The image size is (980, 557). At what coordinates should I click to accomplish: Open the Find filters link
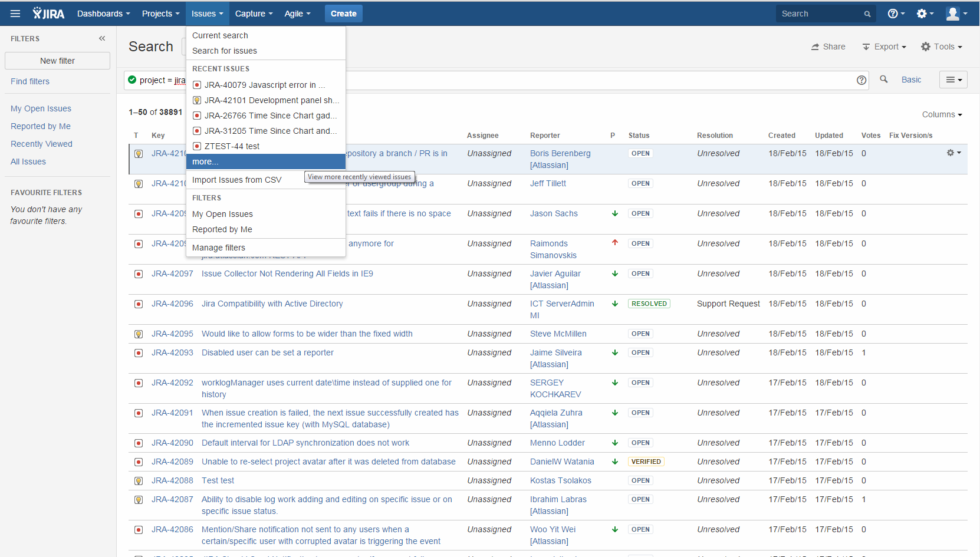pyautogui.click(x=30, y=81)
